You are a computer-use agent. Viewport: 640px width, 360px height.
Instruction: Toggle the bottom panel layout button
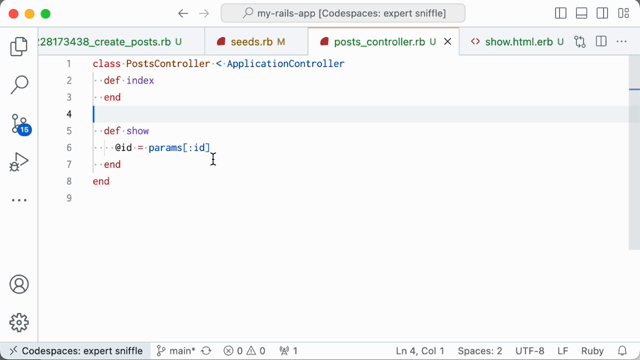(x=582, y=13)
